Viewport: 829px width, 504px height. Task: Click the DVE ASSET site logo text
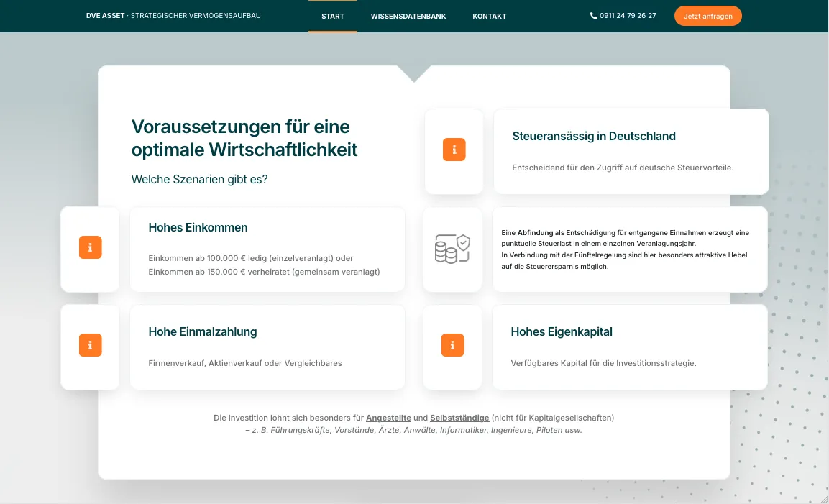coord(173,16)
